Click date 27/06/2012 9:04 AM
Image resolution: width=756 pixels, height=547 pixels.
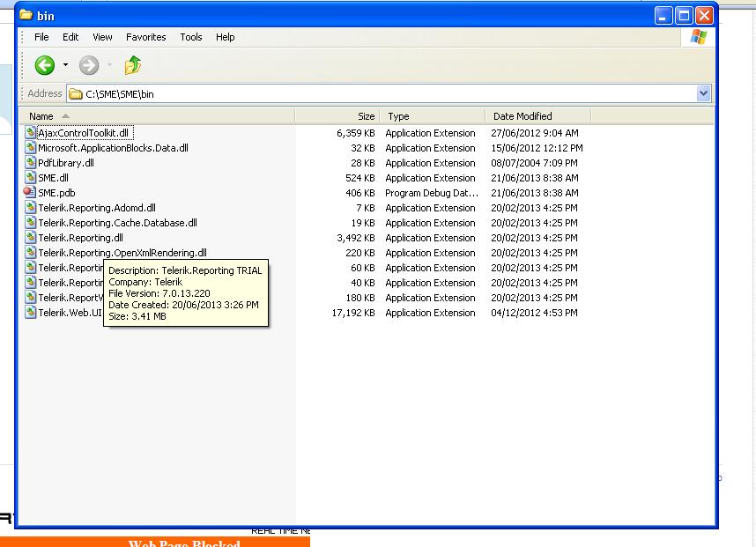point(535,133)
